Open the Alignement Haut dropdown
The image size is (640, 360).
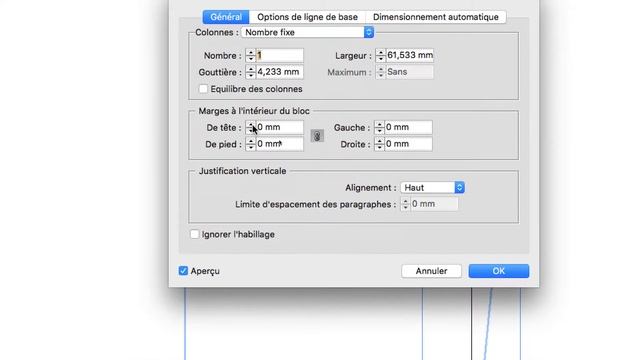(x=432, y=188)
